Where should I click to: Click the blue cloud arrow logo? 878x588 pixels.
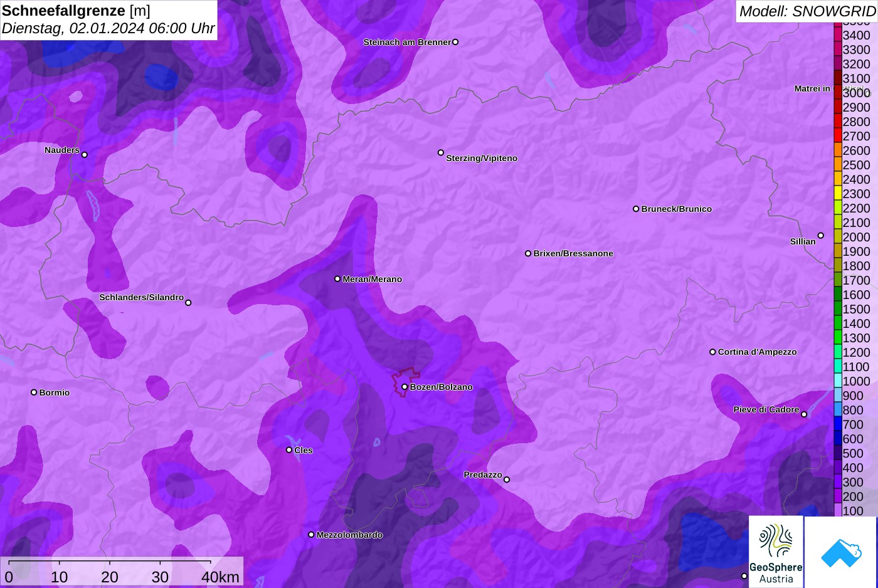point(841,552)
